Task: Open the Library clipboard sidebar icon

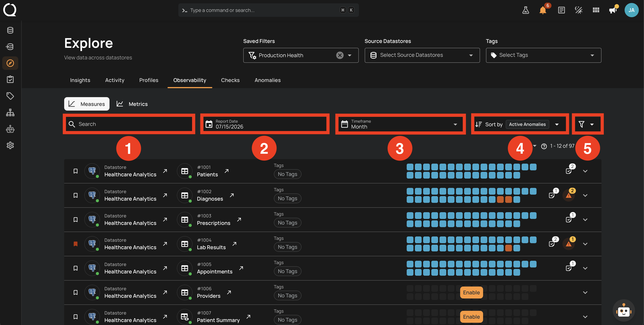Action: point(10,79)
